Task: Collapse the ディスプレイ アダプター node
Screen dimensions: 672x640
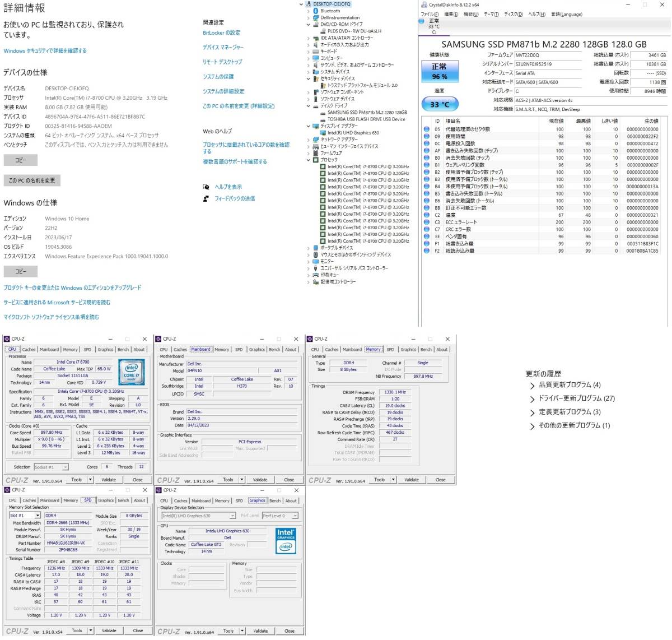Action: coord(308,126)
